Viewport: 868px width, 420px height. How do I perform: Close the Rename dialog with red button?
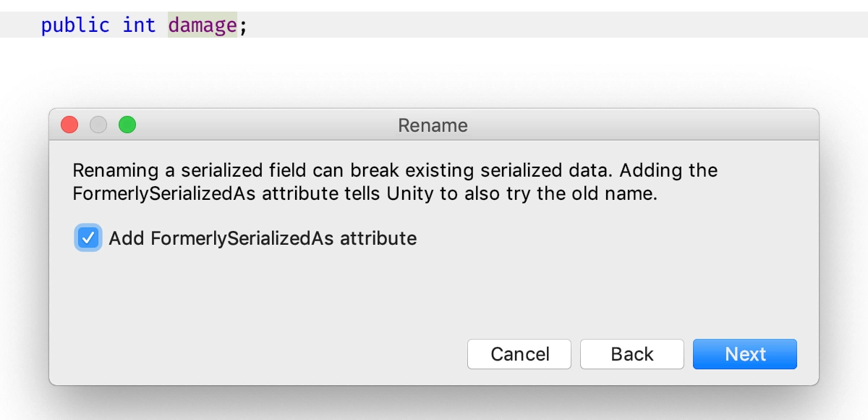point(69,125)
